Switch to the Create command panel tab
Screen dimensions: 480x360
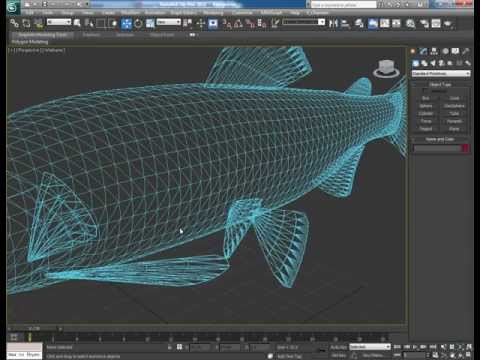click(413, 51)
